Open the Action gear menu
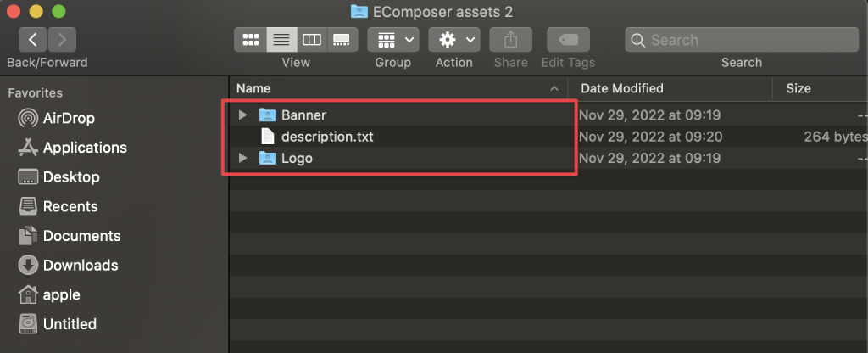Image resolution: width=868 pixels, height=353 pixels. (x=454, y=40)
